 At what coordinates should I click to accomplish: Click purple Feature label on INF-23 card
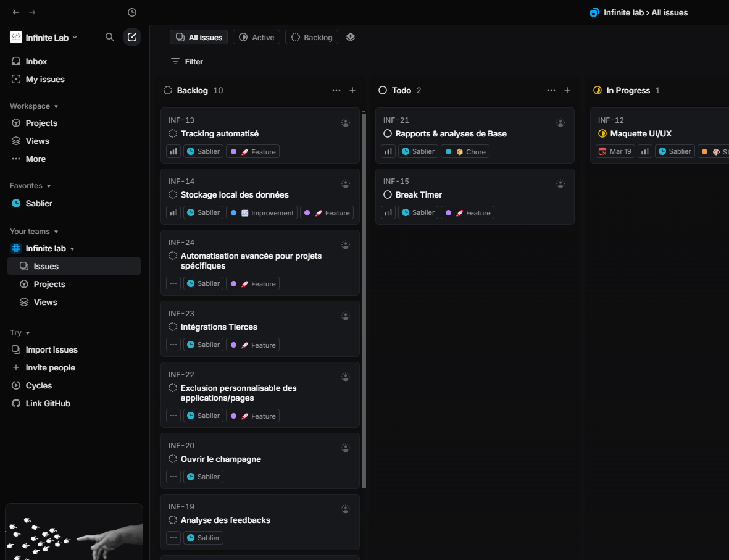point(253,345)
